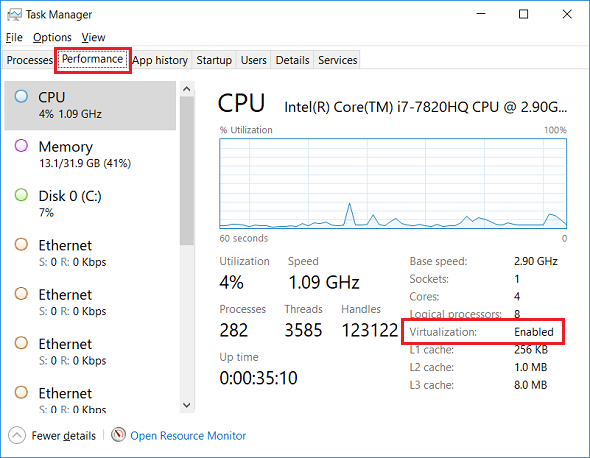Select the CPU 4% 1.09 GHz entry
Screen dimensions: 590x458
point(90,105)
